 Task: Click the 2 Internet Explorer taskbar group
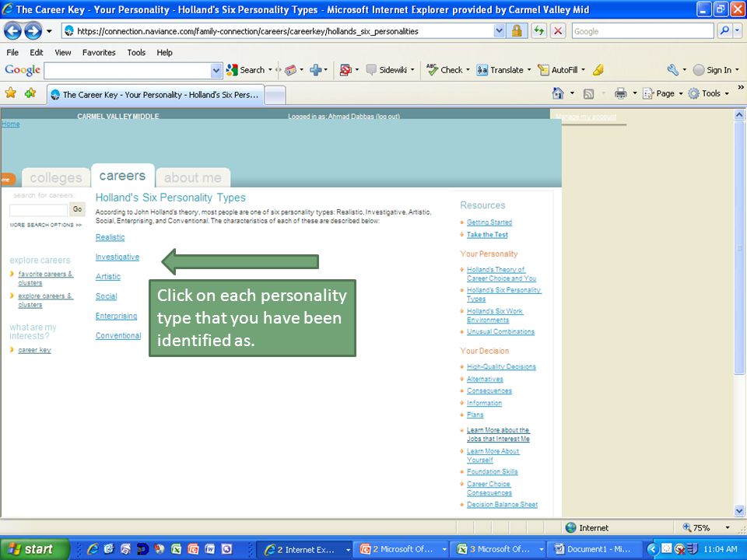[307, 549]
